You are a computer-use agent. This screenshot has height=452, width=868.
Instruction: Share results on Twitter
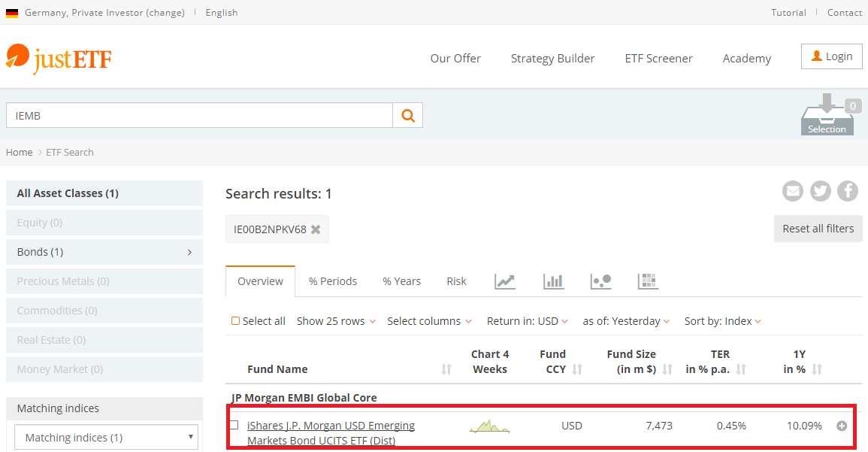pyautogui.click(x=821, y=191)
